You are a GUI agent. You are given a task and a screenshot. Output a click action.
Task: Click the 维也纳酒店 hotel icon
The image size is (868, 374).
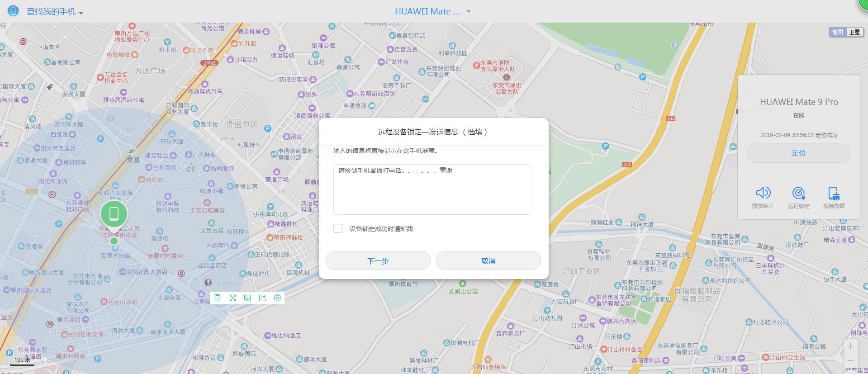(267, 335)
